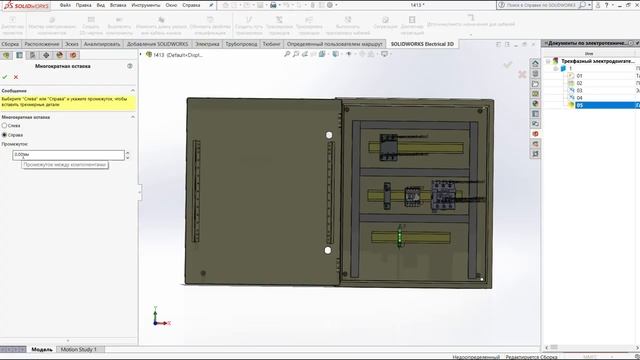The height and width of the screenshot is (360, 640).
Task: Click the SOLIDWORKS help search field
Action: (541, 5)
